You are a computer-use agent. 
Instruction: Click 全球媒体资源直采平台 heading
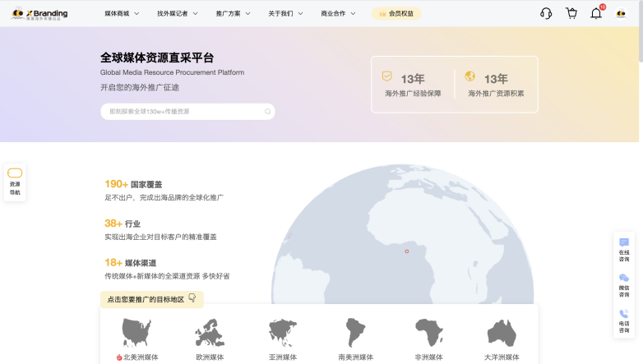pyautogui.click(x=157, y=58)
